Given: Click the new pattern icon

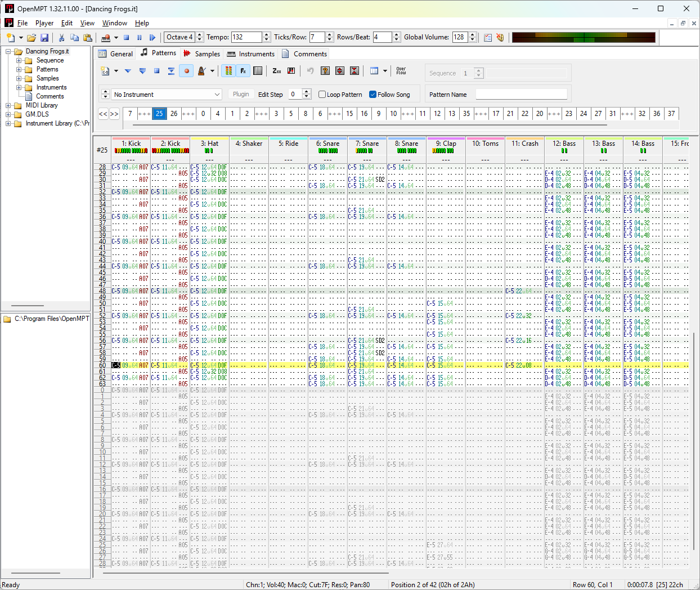Looking at the screenshot, I should 105,71.
